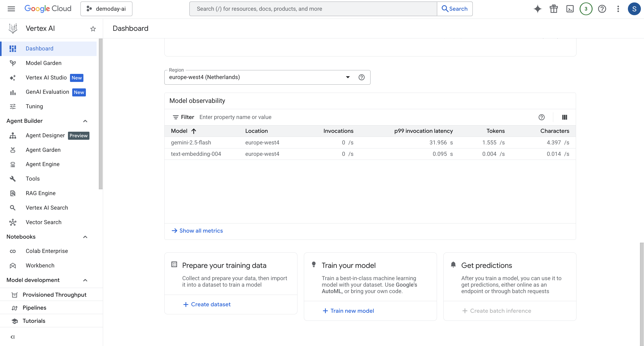Collapse the Notebooks section
The width and height of the screenshot is (644, 346).
(85, 237)
